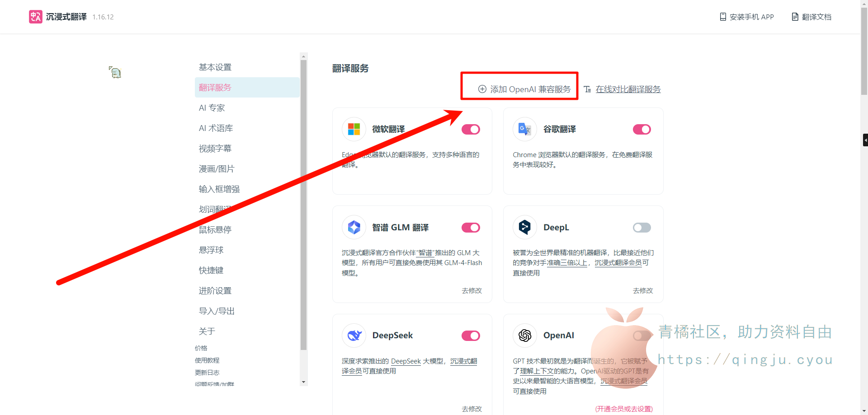
Task: Click the broken image icon left of sidebar
Action: click(115, 72)
